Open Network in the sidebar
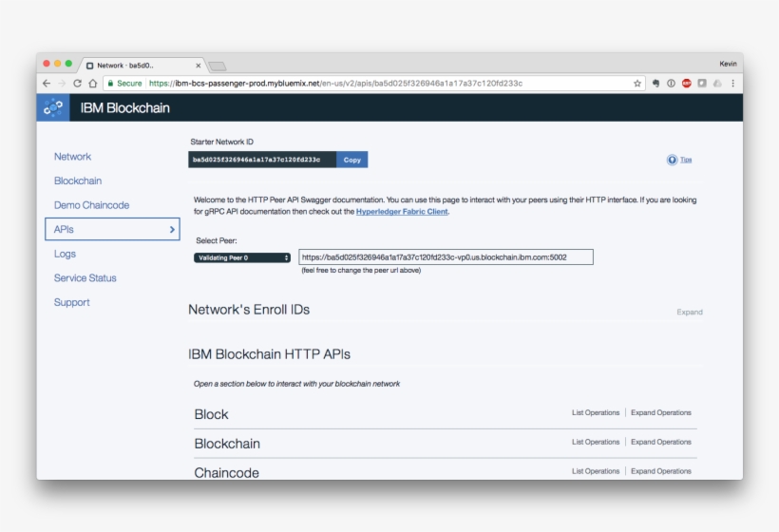This screenshot has width=779, height=532. click(x=72, y=157)
